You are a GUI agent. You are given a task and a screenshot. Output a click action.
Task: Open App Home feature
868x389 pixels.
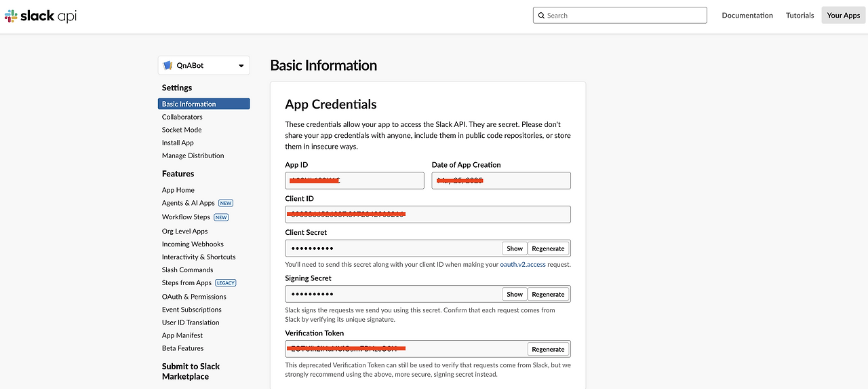click(x=178, y=190)
